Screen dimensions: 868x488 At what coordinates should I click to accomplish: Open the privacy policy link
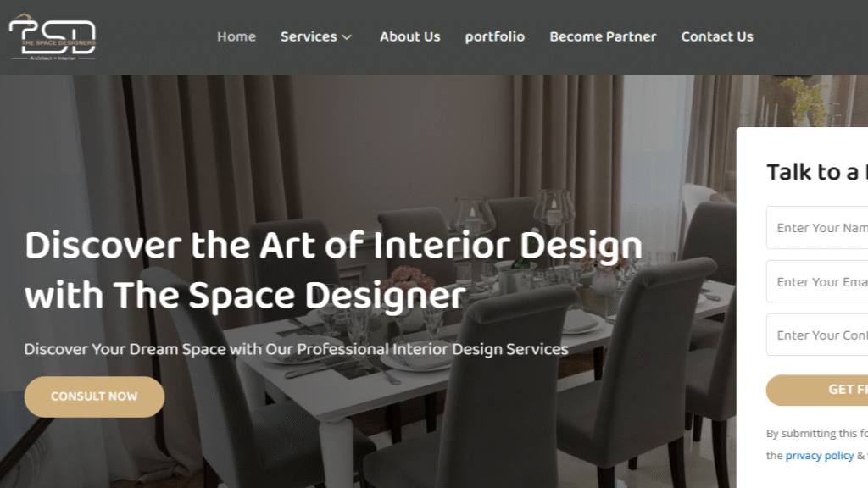pos(820,455)
